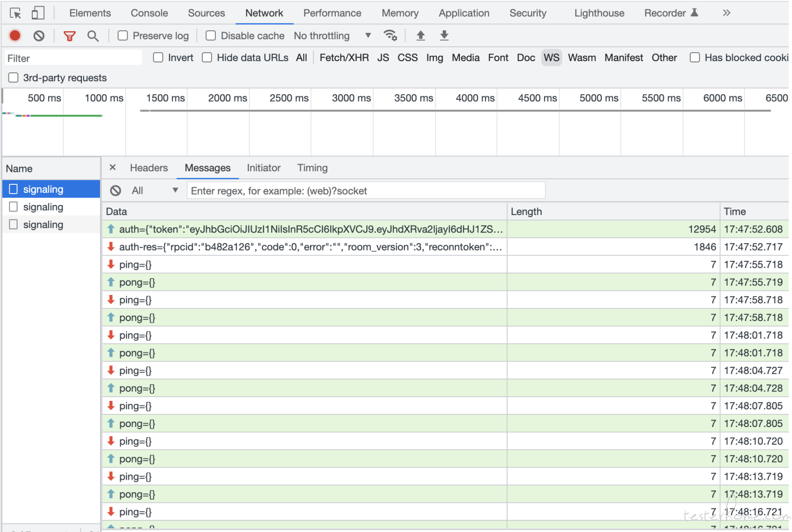Viewport: 792px width, 532px height.
Task: Export HAR file with download arrow
Action: [445, 35]
